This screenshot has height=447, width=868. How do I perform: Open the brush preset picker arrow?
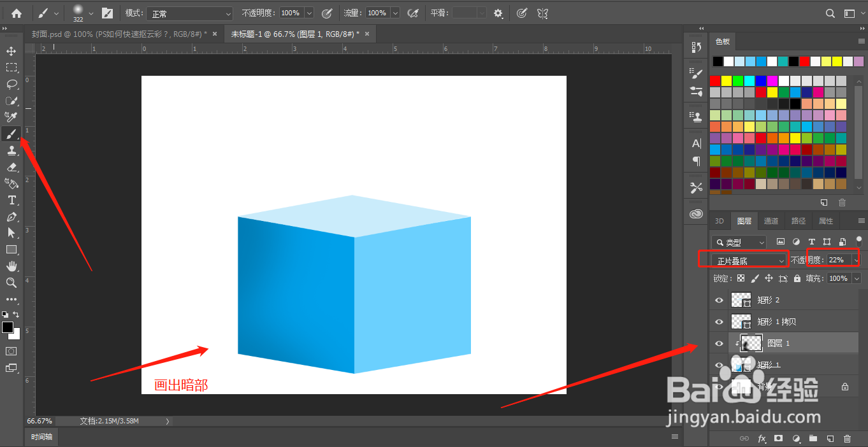92,13
